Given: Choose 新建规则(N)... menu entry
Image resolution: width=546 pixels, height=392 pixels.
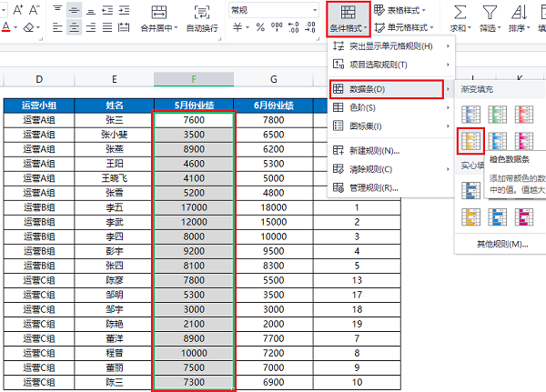Looking at the screenshot, I should point(391,151).
